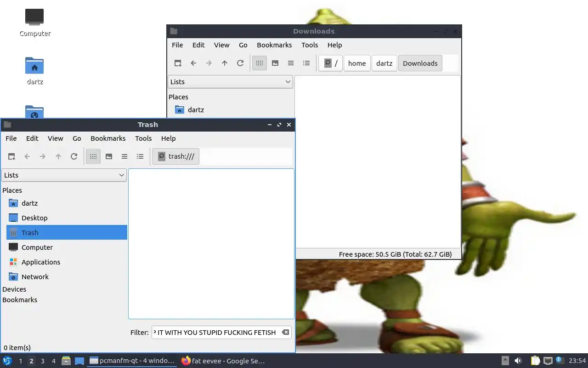Open Go menu in Downloads window
The height and width of the screenshot is (368, 588).
pos(243,45)
